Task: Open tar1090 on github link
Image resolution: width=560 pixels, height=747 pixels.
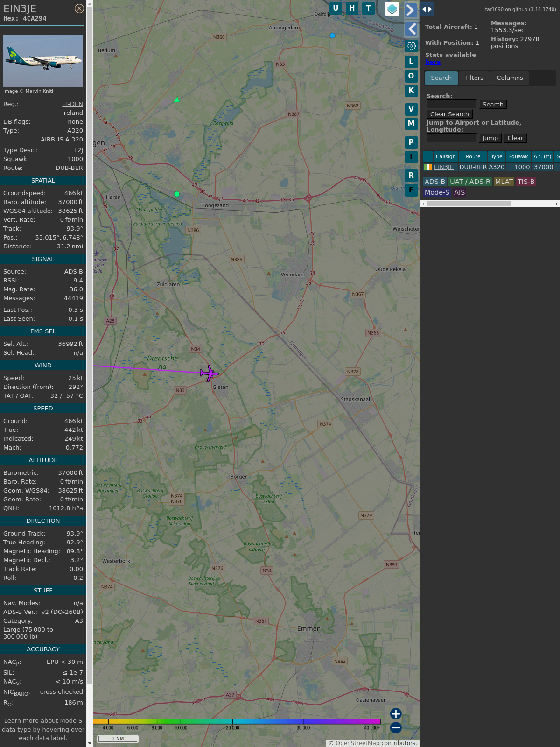Action: tap(520, 9)
